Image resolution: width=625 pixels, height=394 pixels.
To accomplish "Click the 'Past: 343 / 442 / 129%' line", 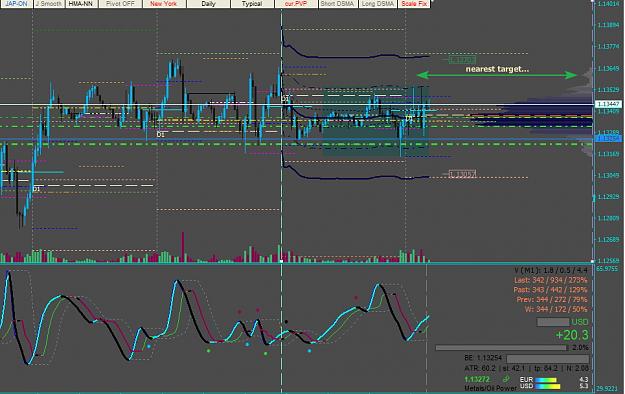I will pos(551,290).
